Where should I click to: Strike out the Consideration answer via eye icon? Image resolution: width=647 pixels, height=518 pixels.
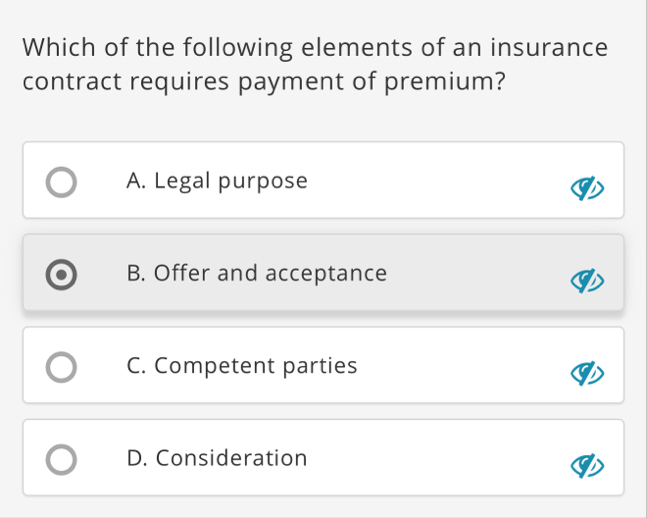coord(589,465)
